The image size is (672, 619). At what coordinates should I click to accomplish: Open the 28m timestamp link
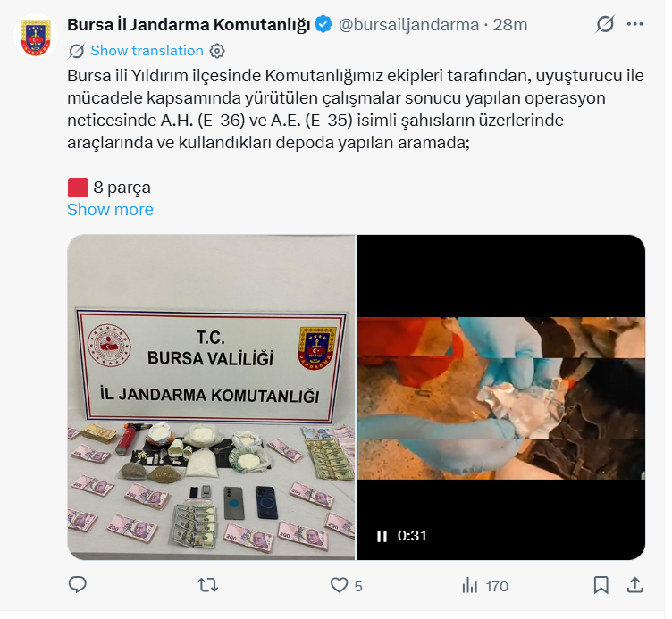[510, 25]
